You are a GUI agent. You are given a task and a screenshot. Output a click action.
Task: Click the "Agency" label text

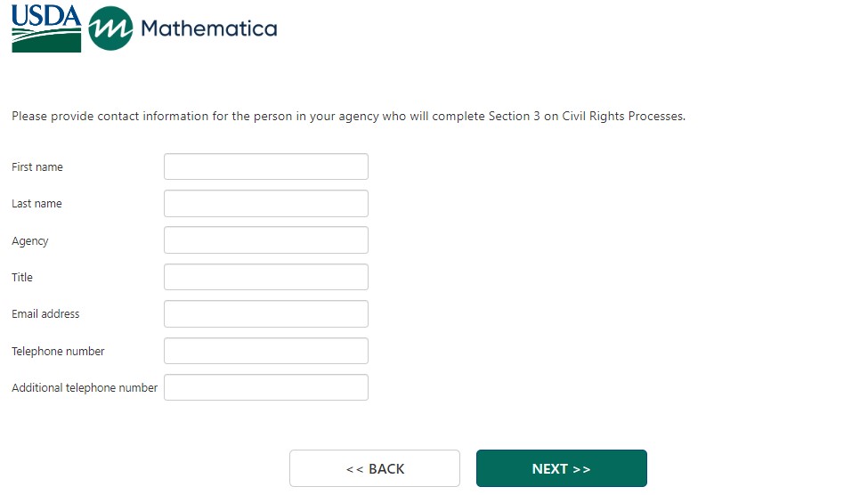point(30,241)
